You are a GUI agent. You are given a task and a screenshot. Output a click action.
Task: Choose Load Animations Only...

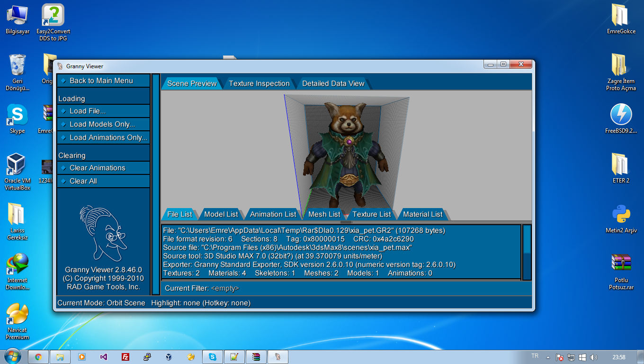104,137
